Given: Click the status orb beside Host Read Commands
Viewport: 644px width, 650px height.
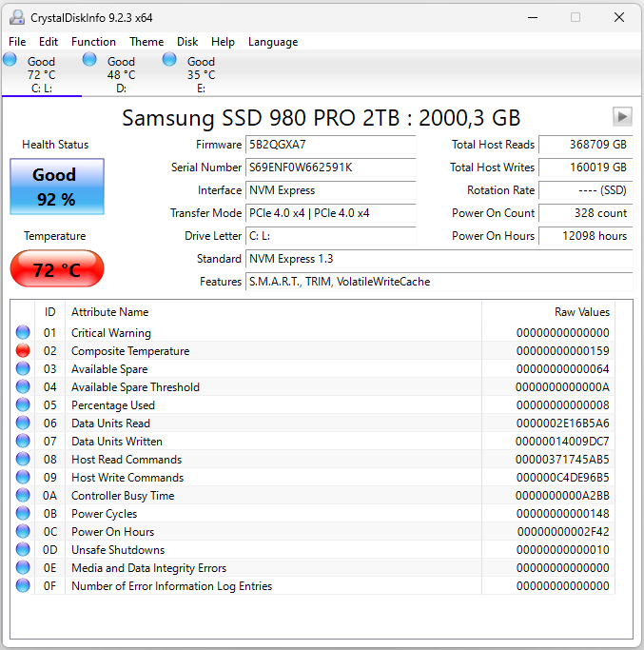Looking at the screenshot, I should [23, 459].
